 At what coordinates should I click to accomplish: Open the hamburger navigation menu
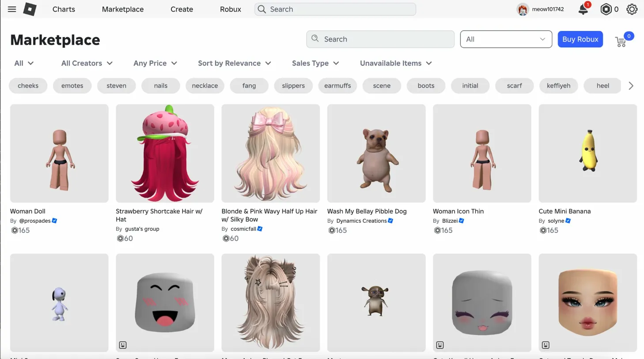pos(11,9)
